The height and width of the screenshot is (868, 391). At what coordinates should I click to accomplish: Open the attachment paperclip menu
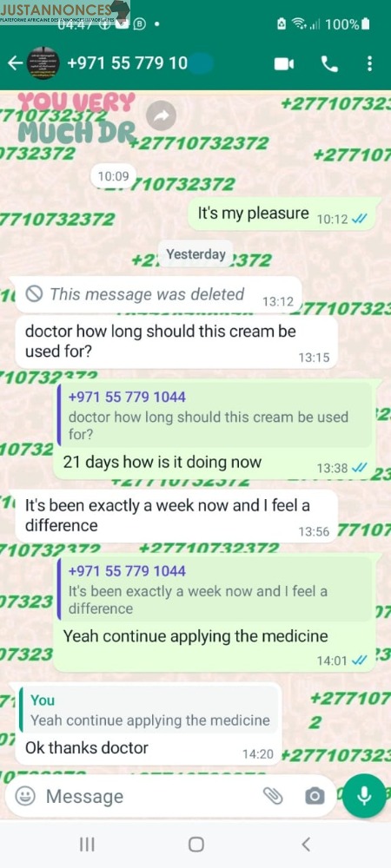273,797
